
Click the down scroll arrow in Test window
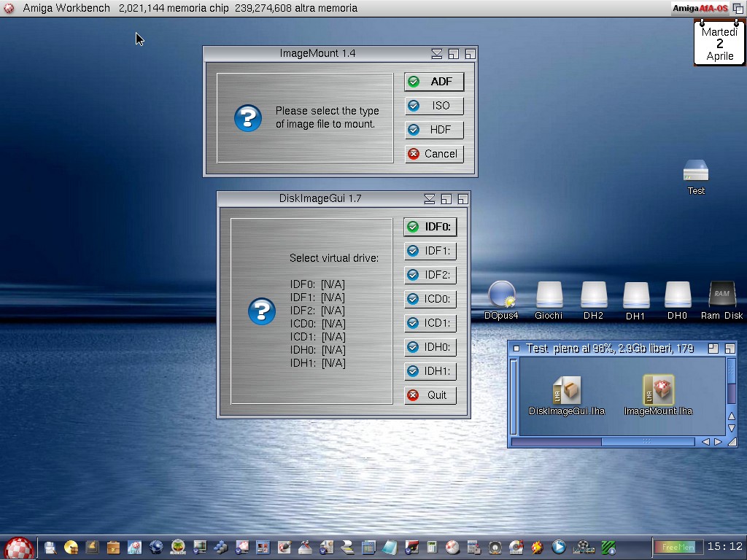732,428
